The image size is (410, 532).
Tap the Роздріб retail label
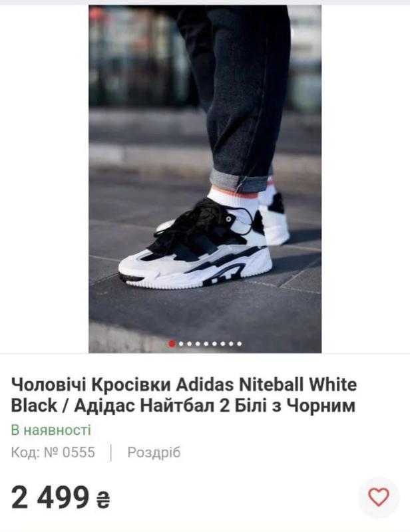coord(154,453)
